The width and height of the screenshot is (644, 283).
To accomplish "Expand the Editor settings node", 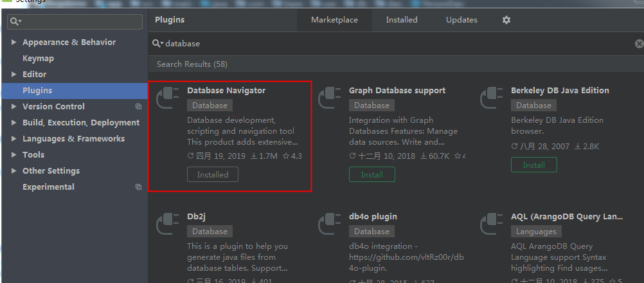I will (14, 75).
